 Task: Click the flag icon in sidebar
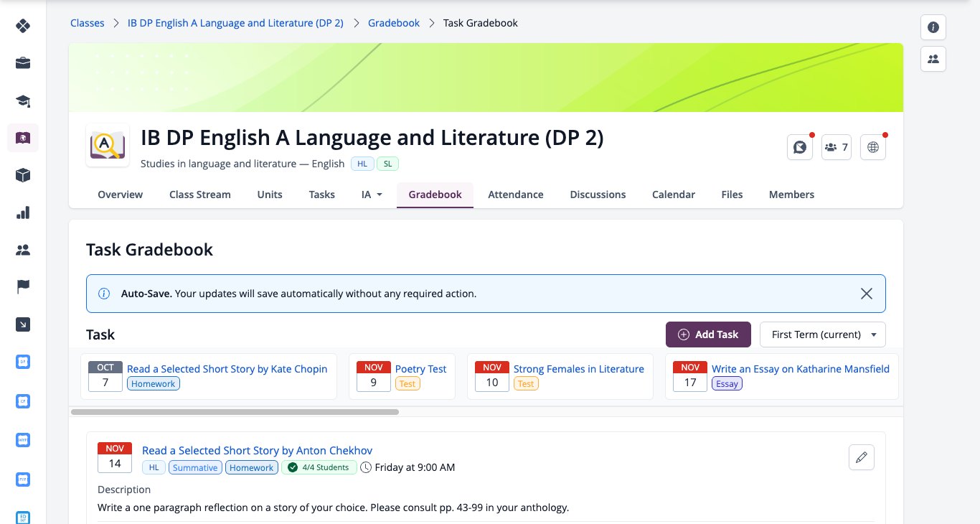coord(23,287)
